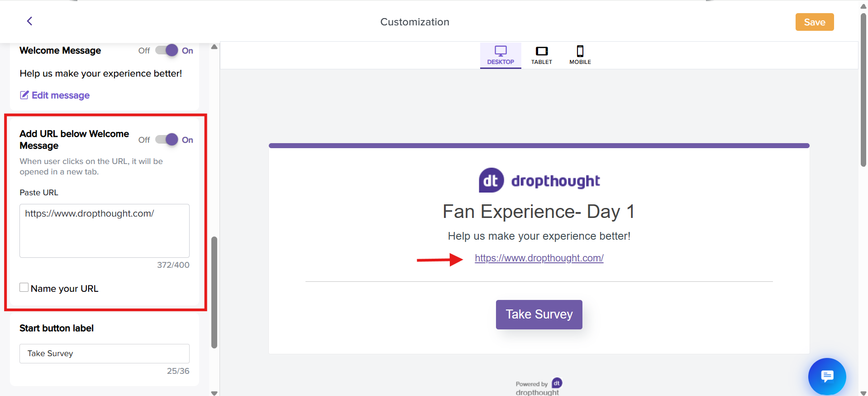
Task: Click the dropthought logo in preview
Action: pos(539,180)
